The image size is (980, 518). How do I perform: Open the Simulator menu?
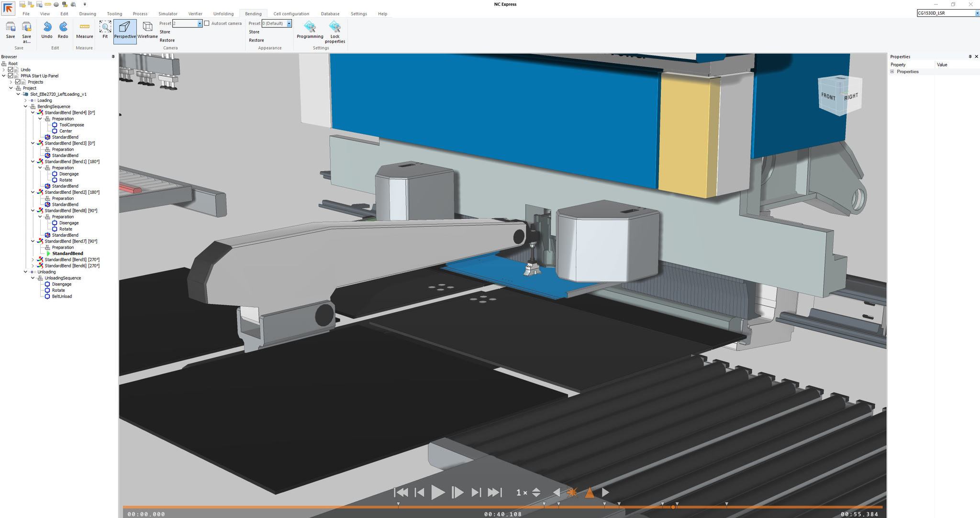(x=168, y=13)
